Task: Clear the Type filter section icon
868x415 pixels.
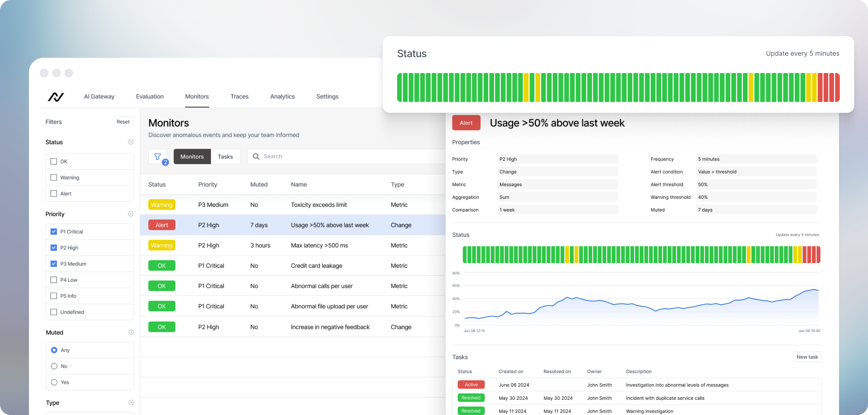Action: [131, 403]
